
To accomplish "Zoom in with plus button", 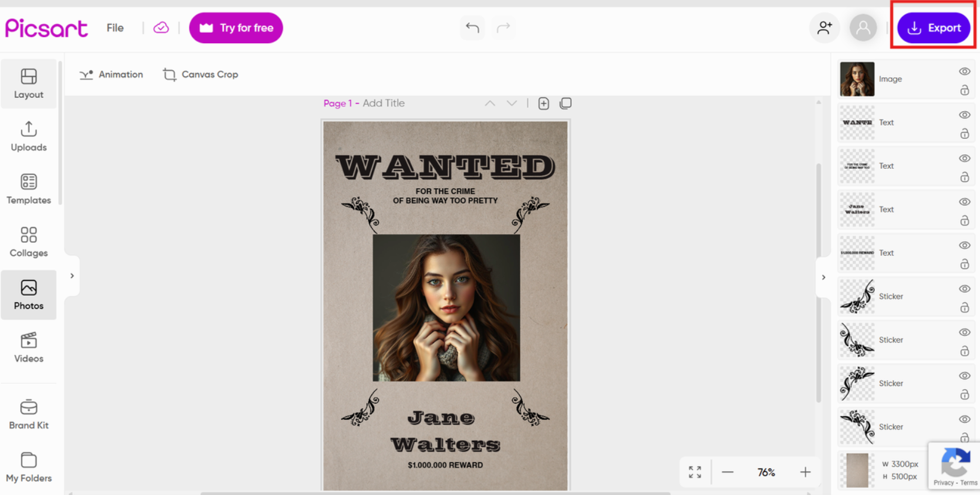I will (805, 472).
